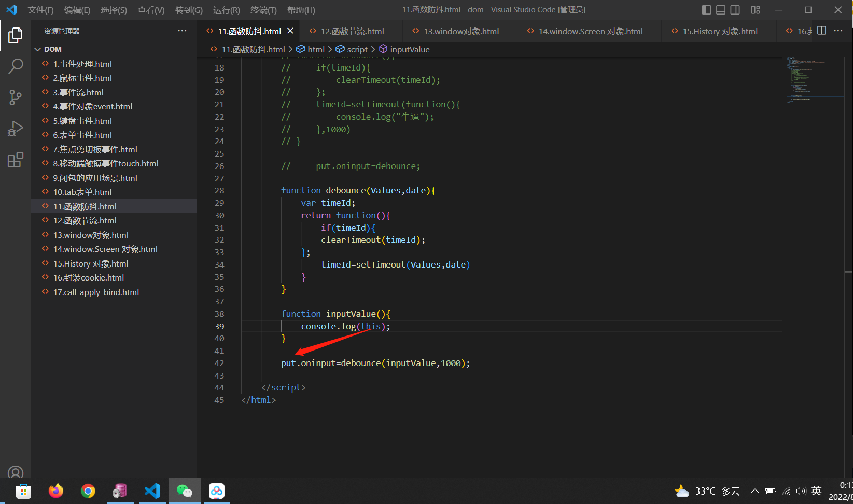Open 4.事件对象event.html in explorer
The height and width of the screenshot is (504, 853).
[114, 106]
